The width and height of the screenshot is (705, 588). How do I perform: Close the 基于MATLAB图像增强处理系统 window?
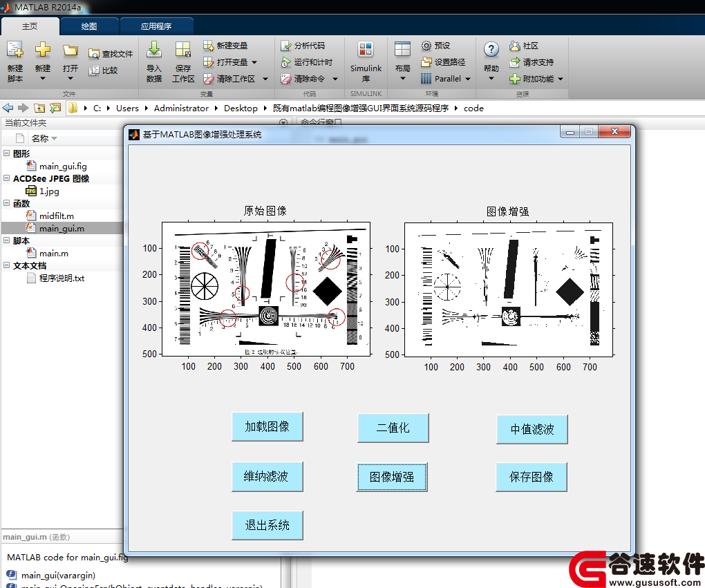coord(614,131)
